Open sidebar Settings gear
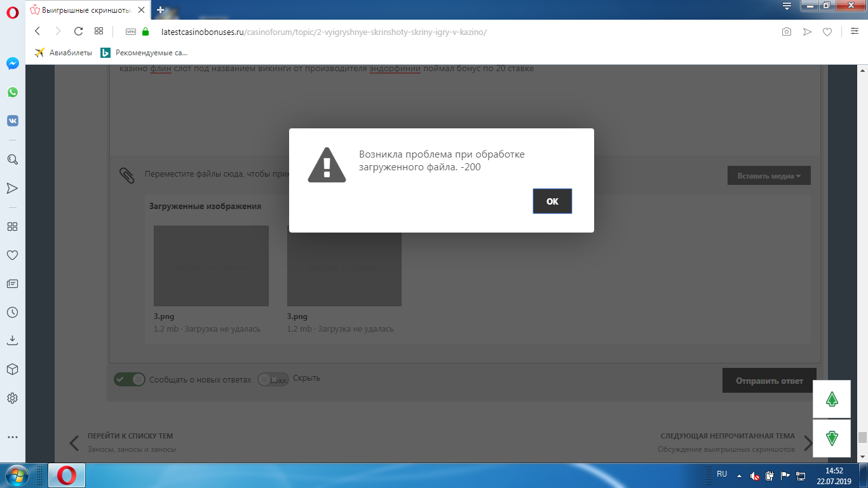Viewport: 868px width, 488px height. (12, 398)
